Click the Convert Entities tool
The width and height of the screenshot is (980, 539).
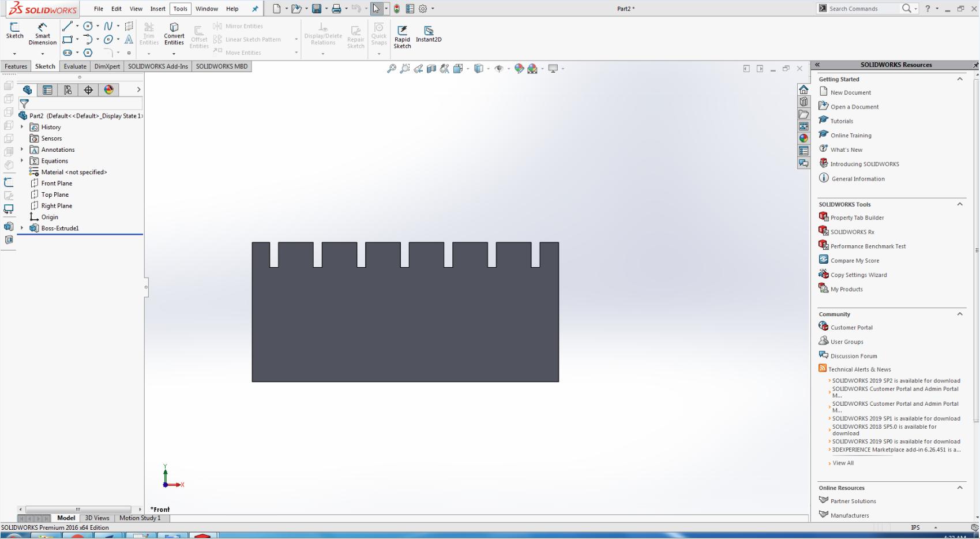(x=174, y=34)
